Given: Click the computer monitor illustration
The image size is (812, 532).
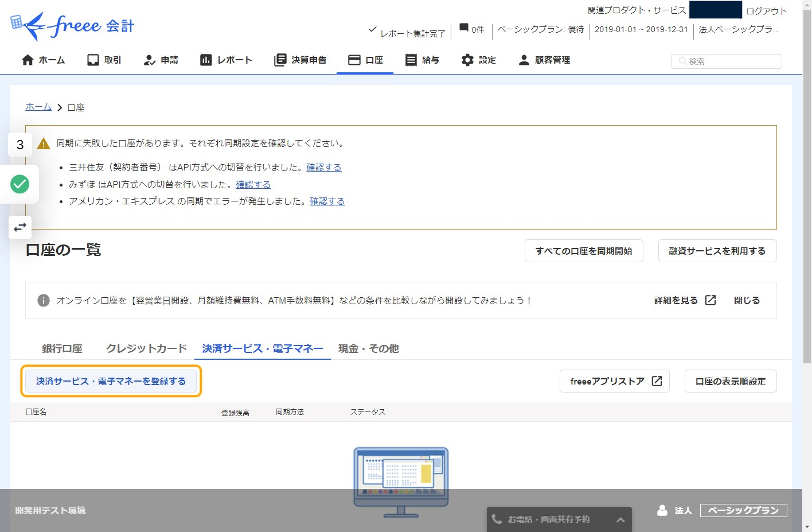Looking at the screenshot, I should click(x=401, y=482).
